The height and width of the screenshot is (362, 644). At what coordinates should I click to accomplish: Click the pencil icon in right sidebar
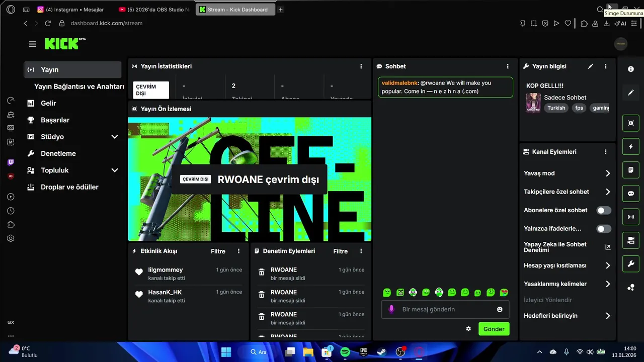[631, 93]
